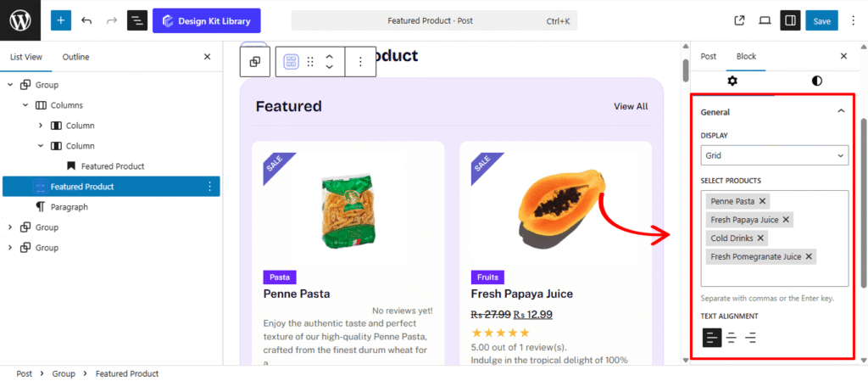This screenshot has width=868, height=381.
Task: Click the Save button
Action: (821, 20)
